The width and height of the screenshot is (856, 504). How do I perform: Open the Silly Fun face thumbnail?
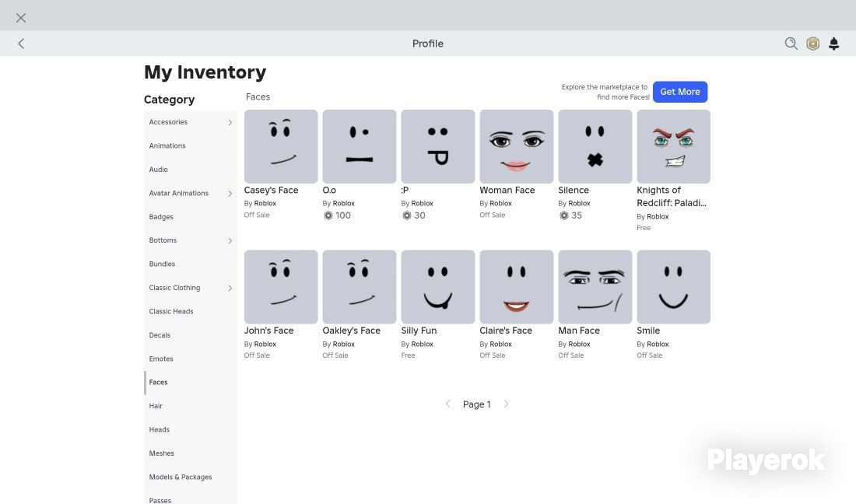(x=438, y=287)
